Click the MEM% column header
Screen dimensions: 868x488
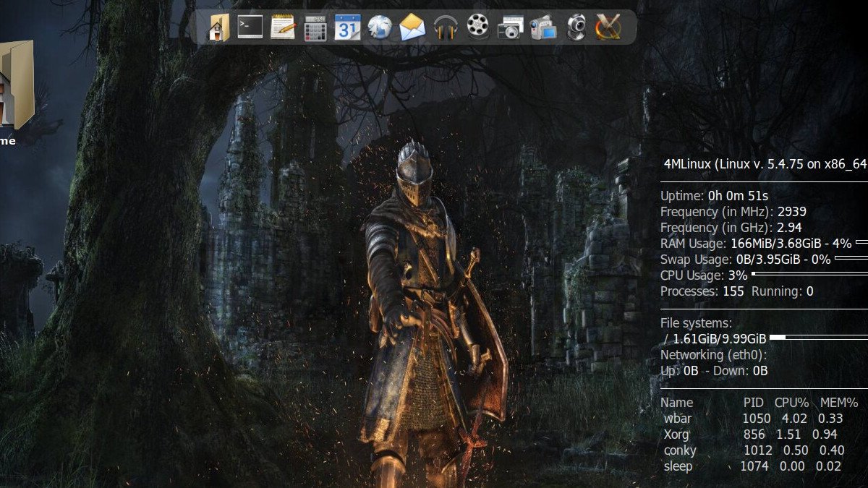(x=838, y=403)
